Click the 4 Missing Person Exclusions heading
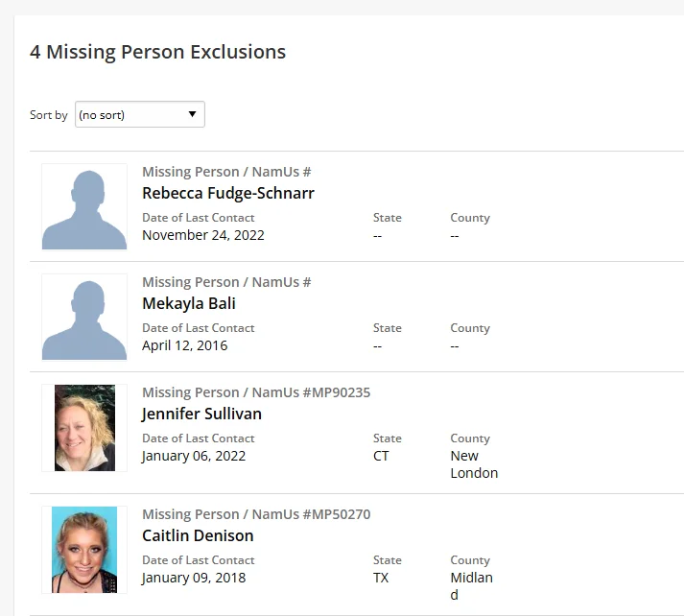 (x=157, y=52)
